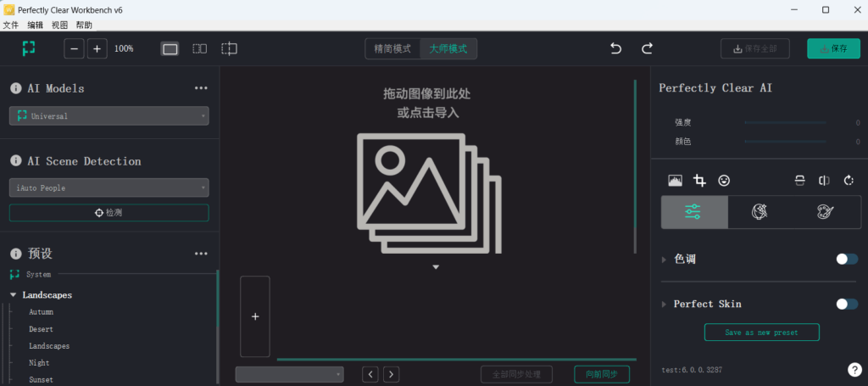Rotate the image clockwise
This screenshot has height=386, width=868.
point(849,181)
